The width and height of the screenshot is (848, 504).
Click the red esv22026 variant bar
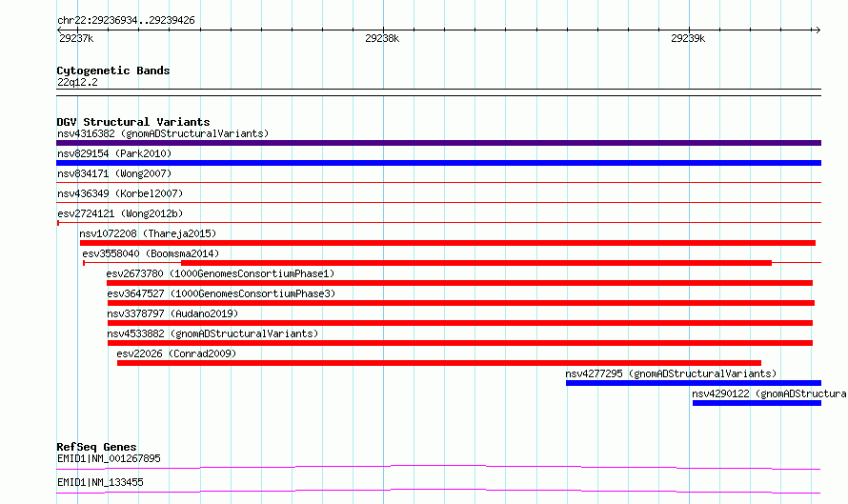(439, 363)
